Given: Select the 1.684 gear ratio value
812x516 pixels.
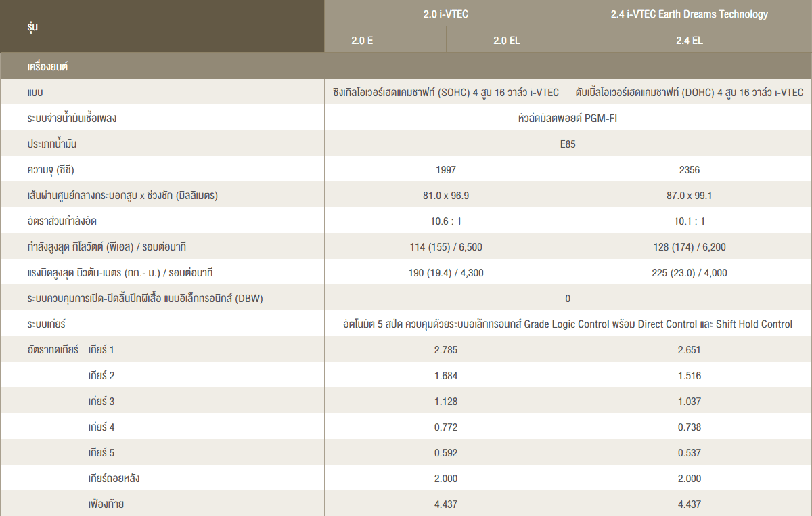Looking at the screenshot, I should [446, 376].
